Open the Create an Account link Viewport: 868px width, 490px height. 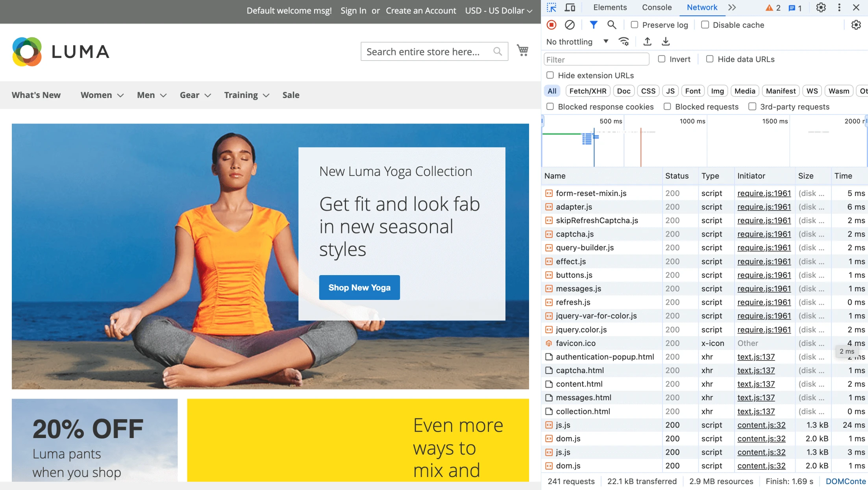click(421, 11)
